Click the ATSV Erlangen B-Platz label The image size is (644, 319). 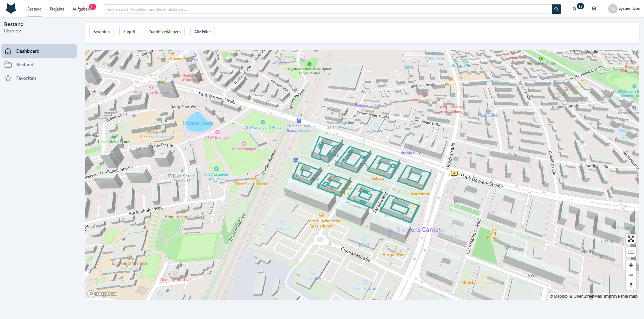pyautogui.click(x=263, y=127)
